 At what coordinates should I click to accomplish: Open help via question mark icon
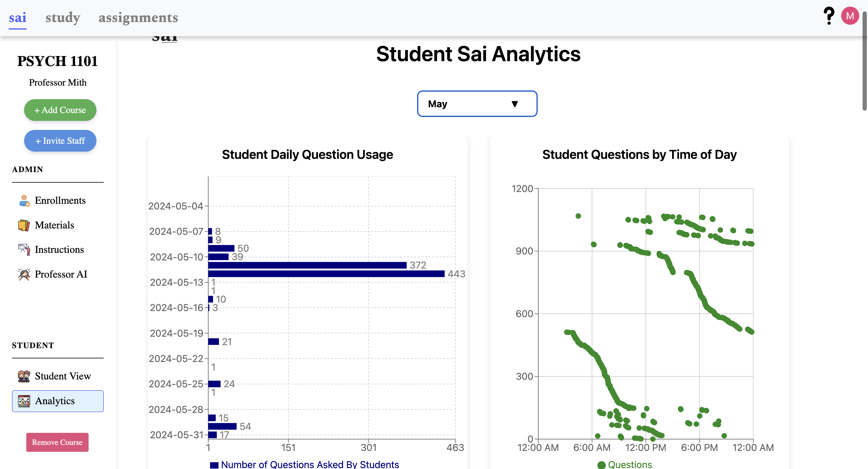829,16
